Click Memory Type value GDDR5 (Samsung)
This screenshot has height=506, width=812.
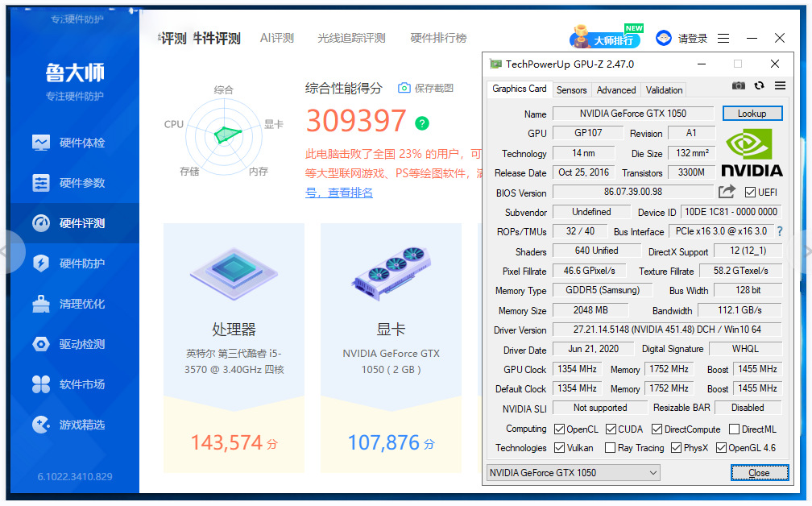pyautogui.click(x=603, y=290)
